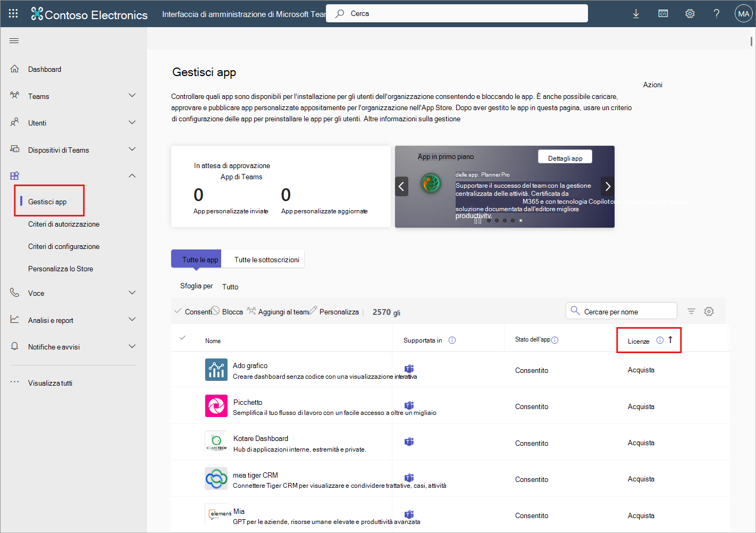756x533 pixels.
Task: Open Personalizza lo Store in sidebar
Action: click(61, 269)
